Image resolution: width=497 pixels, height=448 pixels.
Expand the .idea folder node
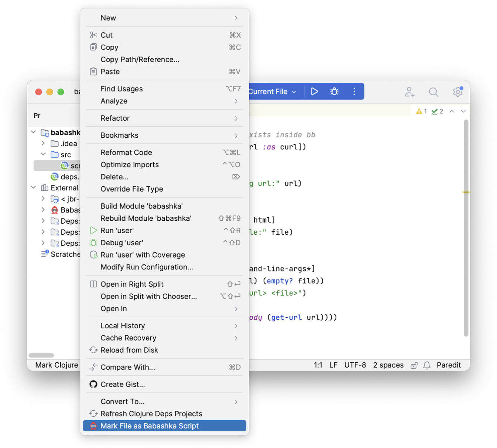click(43, 143)
